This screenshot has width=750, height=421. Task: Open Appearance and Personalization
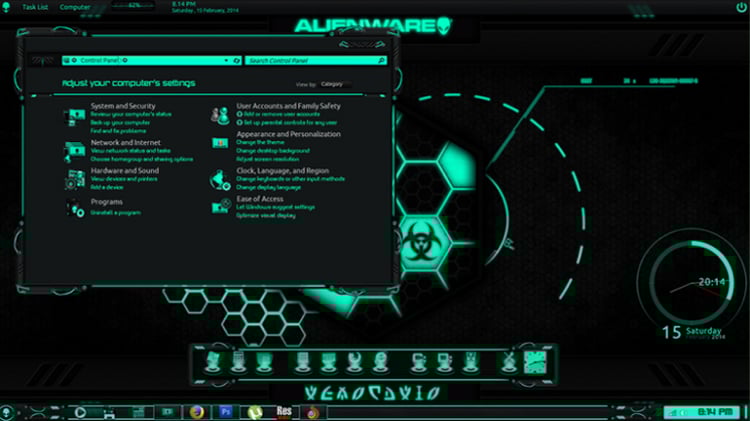(288, 134)
